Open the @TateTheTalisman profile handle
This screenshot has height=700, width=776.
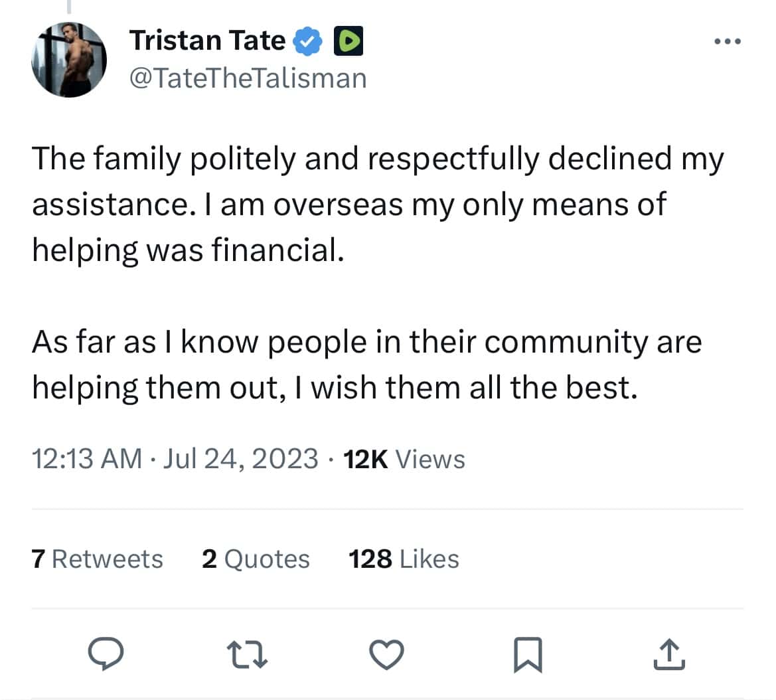(x=249, y=78)
